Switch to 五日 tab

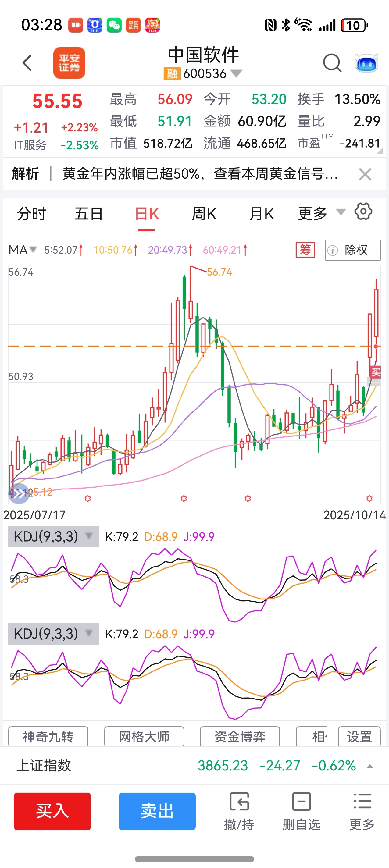tap(89, 214)
